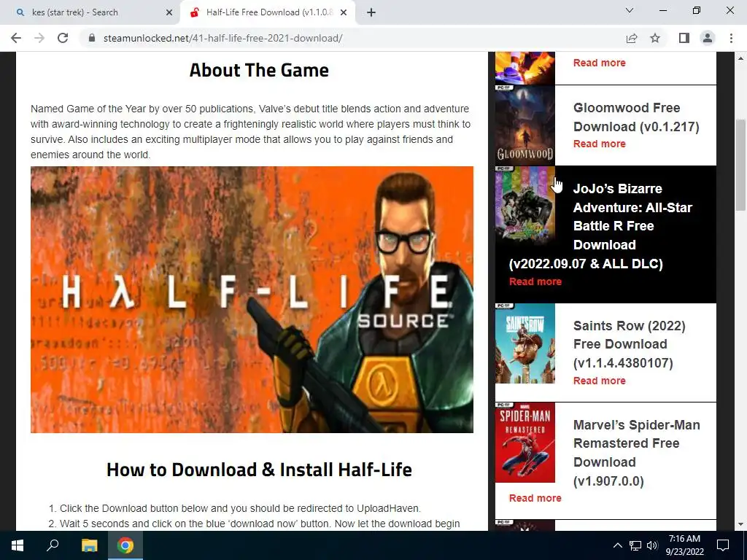This screenshot has width=747, height=560.
Task: Go back to previous page
Action: 16,38
